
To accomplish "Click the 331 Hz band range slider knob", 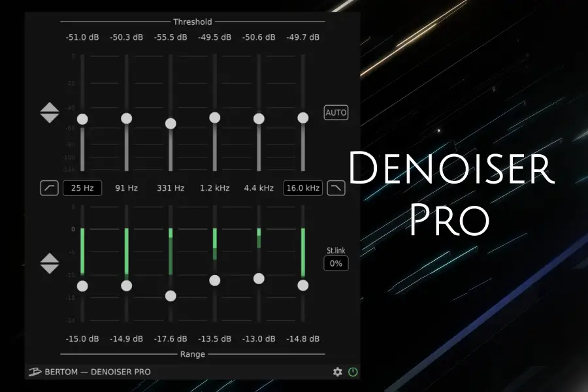I will [171, 296].
